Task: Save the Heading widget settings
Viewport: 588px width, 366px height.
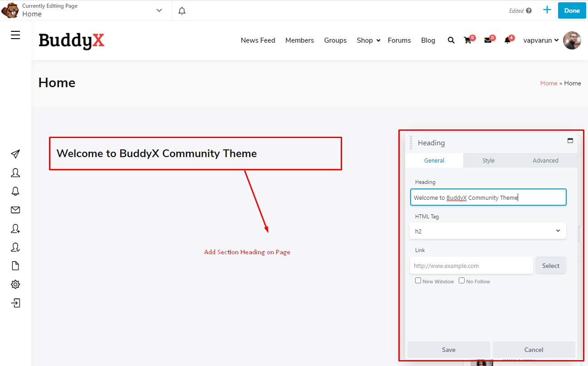Action: click(448, 350)
